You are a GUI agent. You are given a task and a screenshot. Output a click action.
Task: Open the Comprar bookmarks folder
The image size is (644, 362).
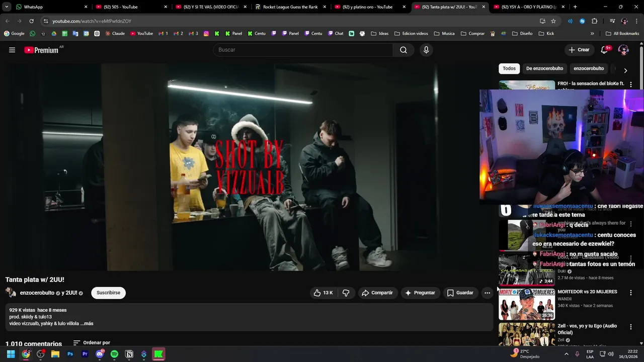click(472, 34)
